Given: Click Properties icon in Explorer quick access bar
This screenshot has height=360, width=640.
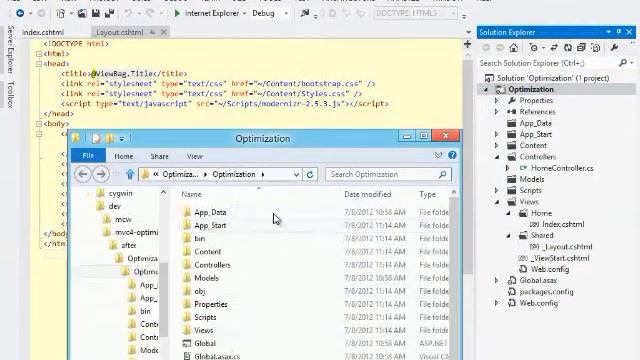Looking at the screenshot, I should [96, 138].
